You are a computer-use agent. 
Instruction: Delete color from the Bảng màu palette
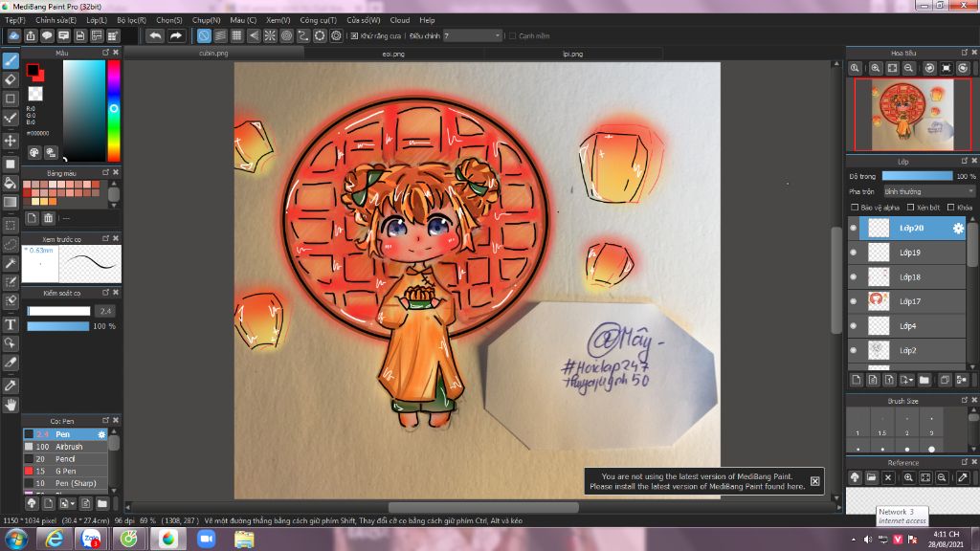48,218
